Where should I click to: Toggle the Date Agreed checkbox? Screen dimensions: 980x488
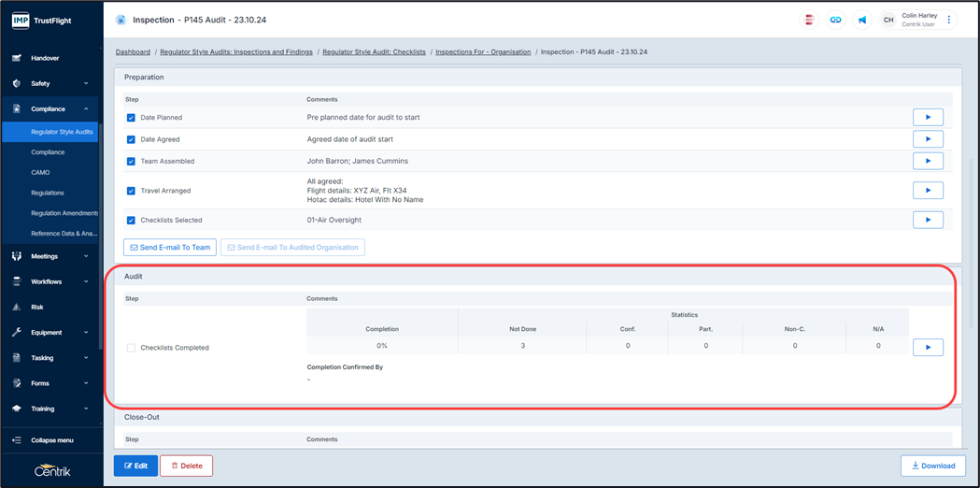[x=131, y=139]
